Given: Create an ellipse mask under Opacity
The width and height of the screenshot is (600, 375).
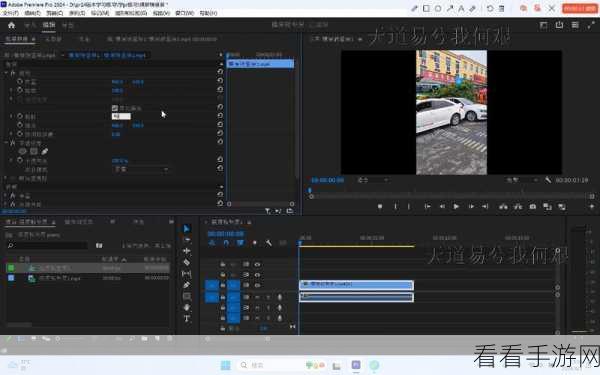Looking at the screenshot, I should 23,152.
